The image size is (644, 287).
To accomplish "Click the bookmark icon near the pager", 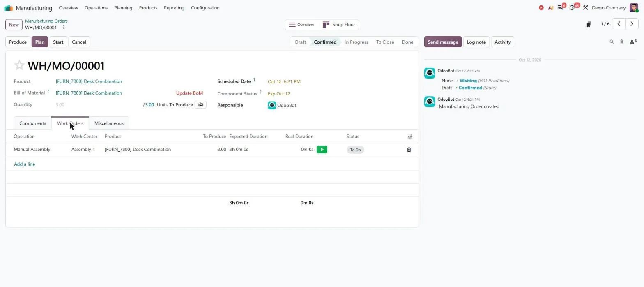I will coord(589,24).
